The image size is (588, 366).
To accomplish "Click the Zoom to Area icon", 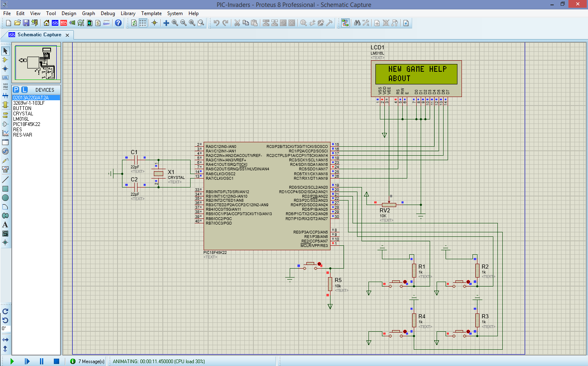I will [x=201, y=23].
